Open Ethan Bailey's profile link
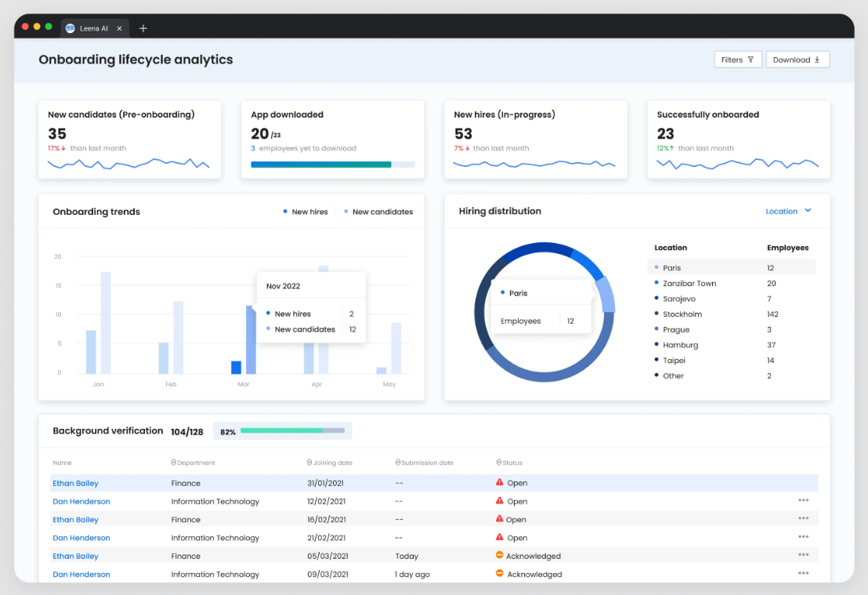This screenshot has height=595, width=868. (x=75, y=483)
